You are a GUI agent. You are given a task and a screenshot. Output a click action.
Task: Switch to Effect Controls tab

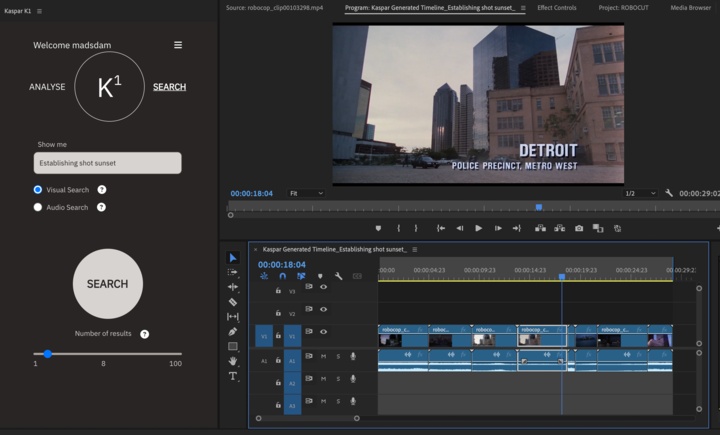coord(557,8)
